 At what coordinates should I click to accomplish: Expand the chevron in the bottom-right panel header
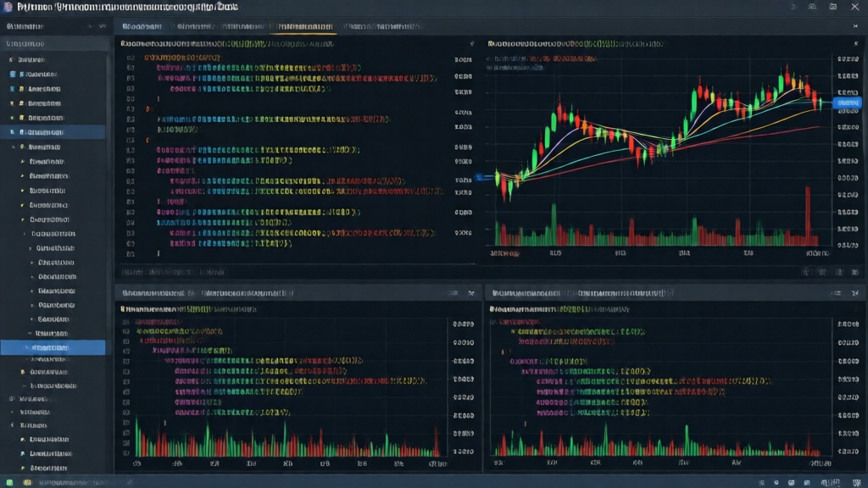(837, 293)
